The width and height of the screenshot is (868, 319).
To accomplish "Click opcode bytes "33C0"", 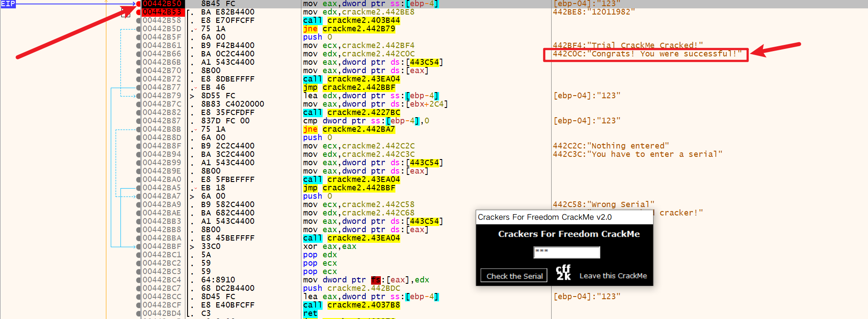I will [211, 247].
